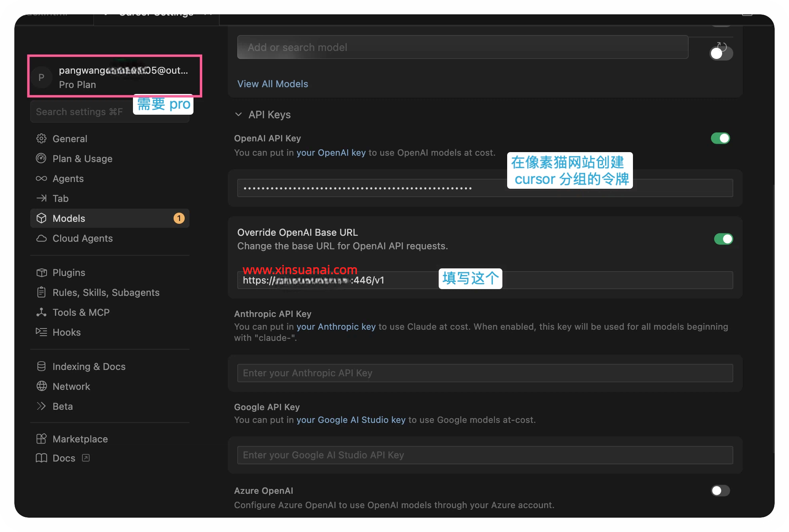Click the Add or search model field
This screenshot has width=789, height=532.
pos(463,47)
